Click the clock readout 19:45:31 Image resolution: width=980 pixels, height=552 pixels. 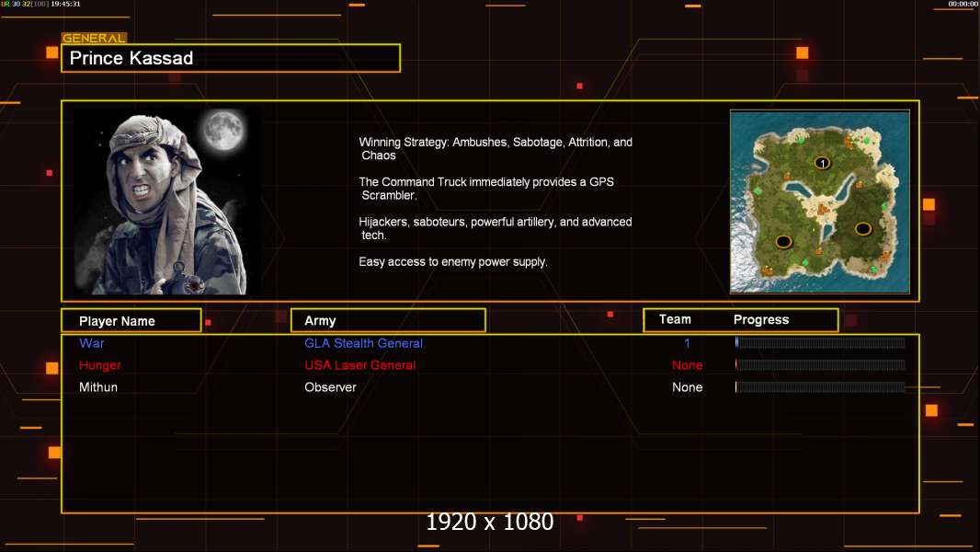(x=65, y=4)
